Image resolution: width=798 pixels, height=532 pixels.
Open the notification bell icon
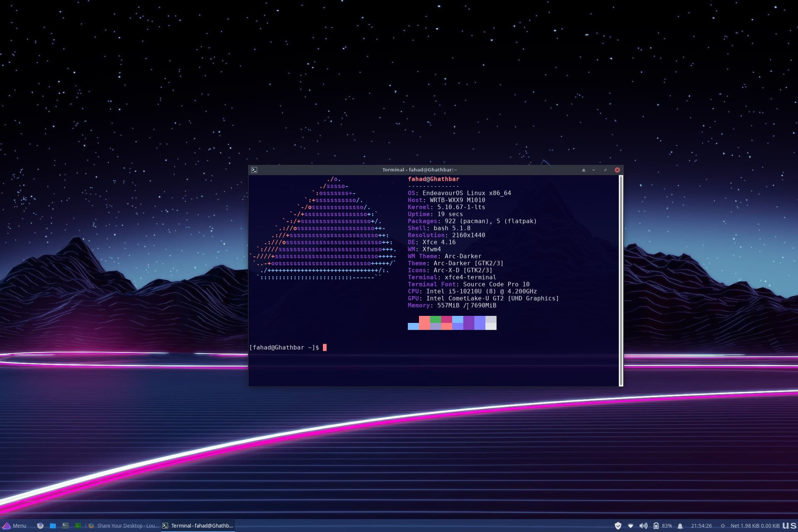(x=680, y=526)
